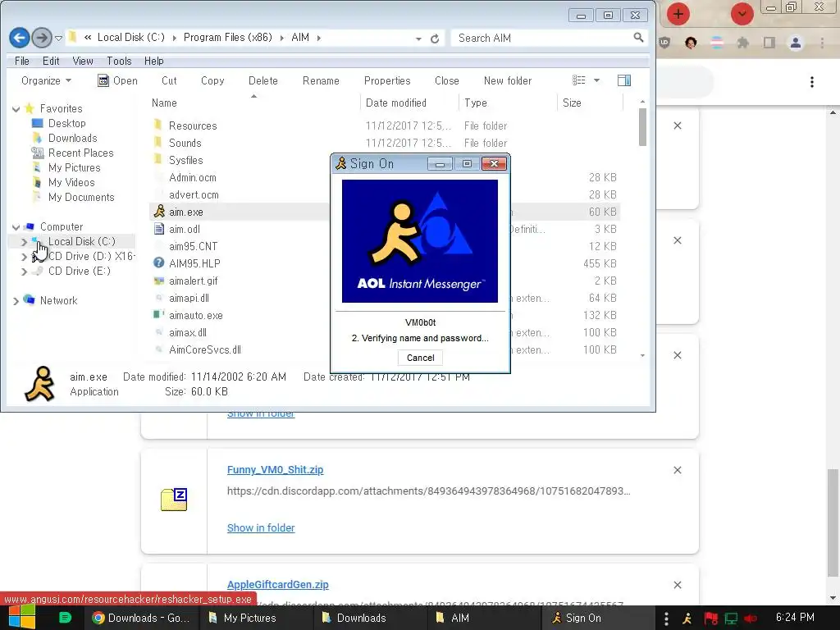
Task: Open the Help menu
Action: 153,61
